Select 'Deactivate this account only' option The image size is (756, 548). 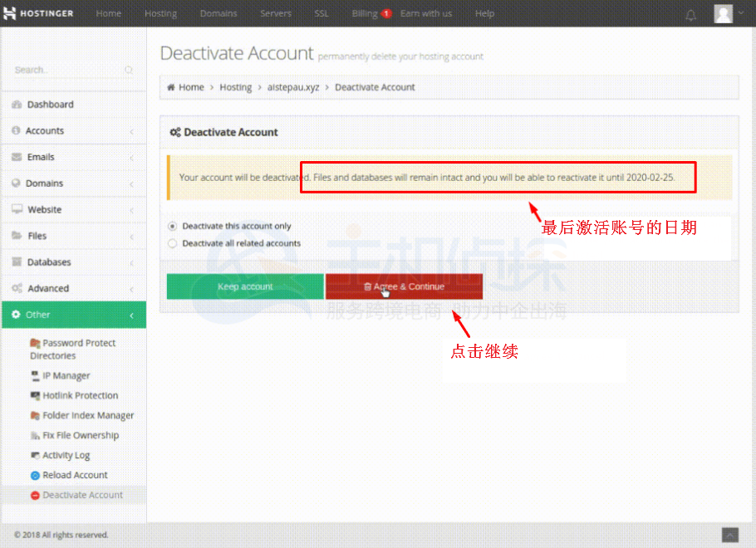(x=171, y=225)
